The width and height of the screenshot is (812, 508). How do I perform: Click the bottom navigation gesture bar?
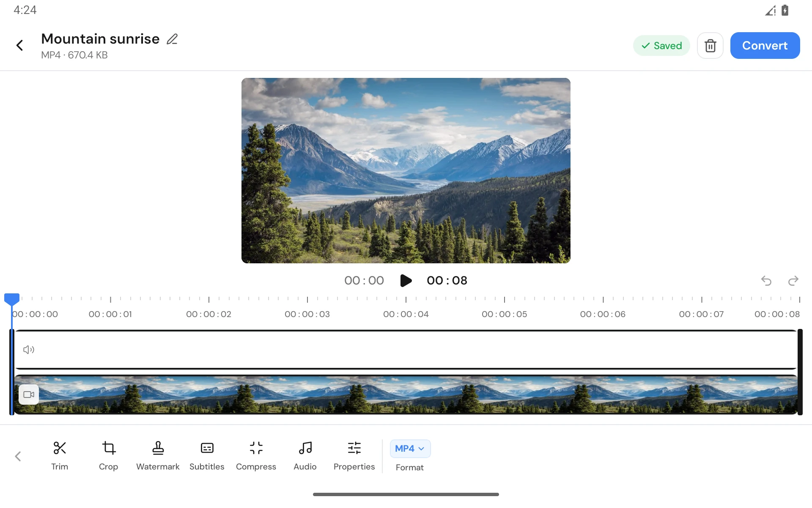pos(406,494)
